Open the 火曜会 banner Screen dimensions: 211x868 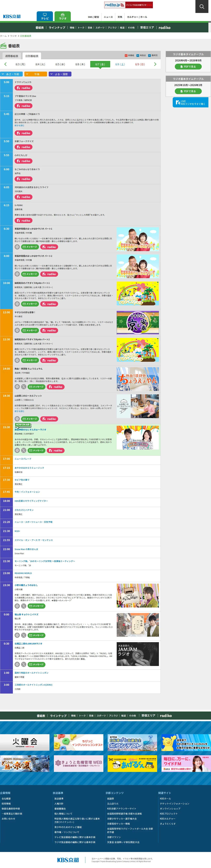[25, 742]
